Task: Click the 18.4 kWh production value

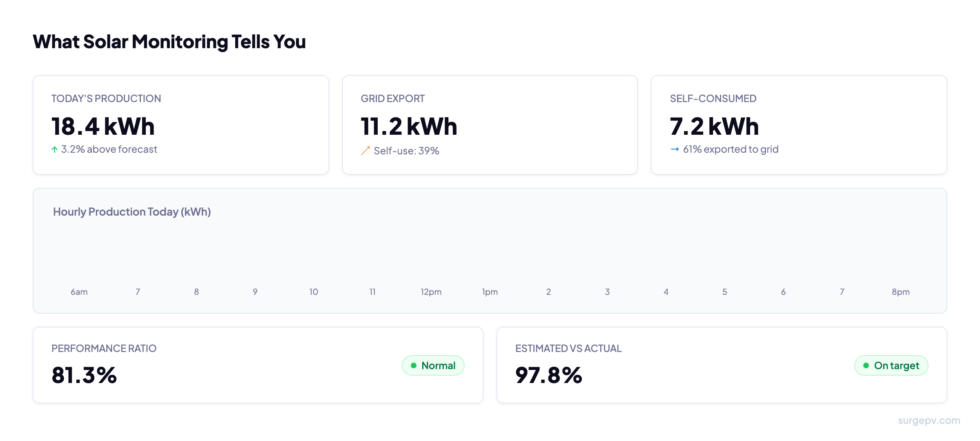Action: [x=102, y=126]
